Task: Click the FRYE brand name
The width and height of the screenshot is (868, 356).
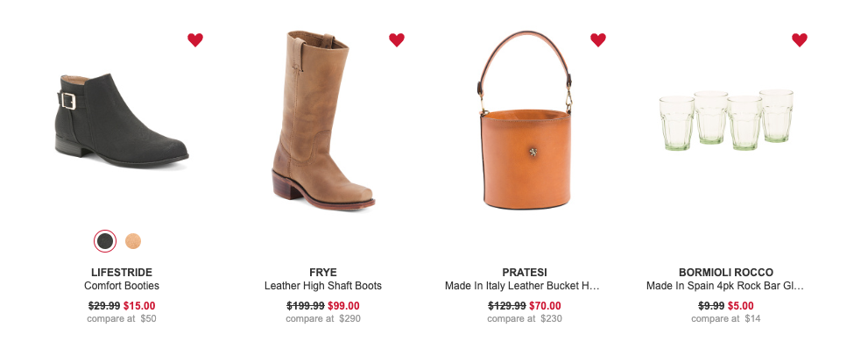Action: [x=323, y=273]
